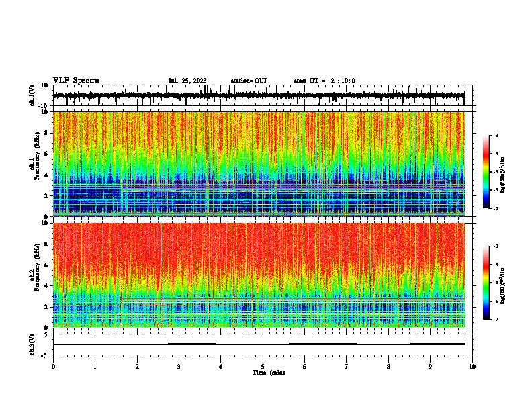Click the raised ch.3 pulse near minute 3
This screenshot has height=411, width=532.
coord(192,344)
